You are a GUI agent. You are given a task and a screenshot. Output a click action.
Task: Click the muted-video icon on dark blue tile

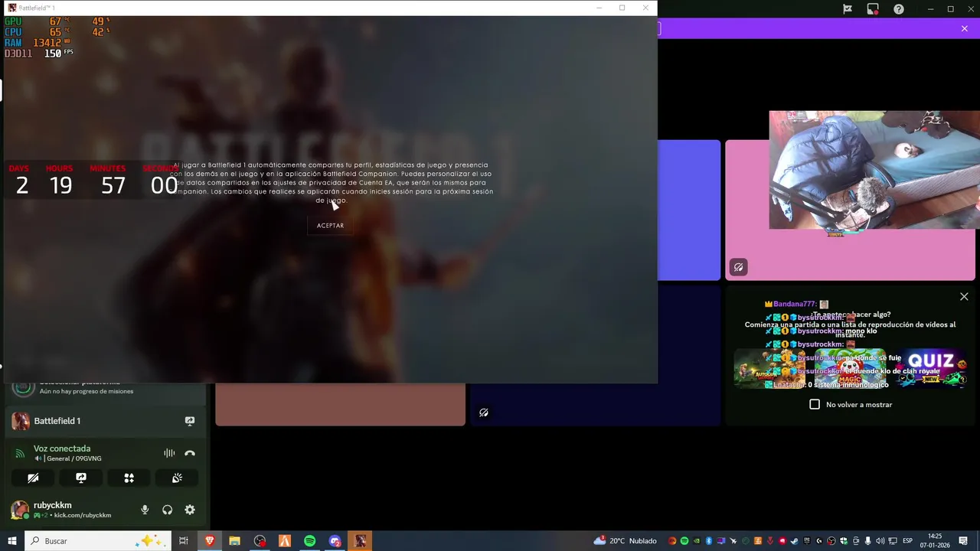tap(484, 412)
